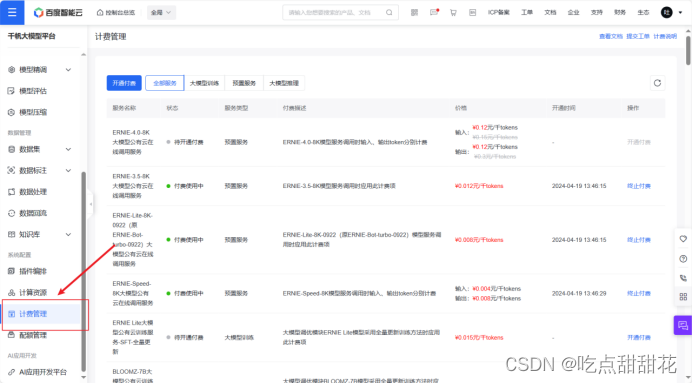692x384 pixels.
Task: Open 数据处理 via its sidebar icon
Action: point(11,192)
